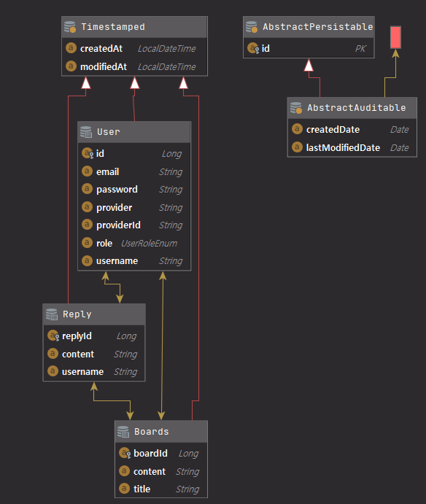Click the User table icon

coord(86,132)
